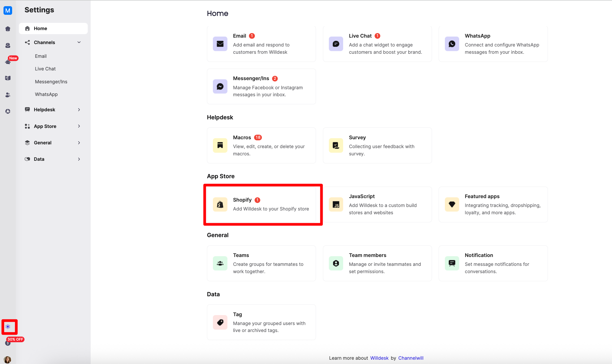
Task: Click the Messenger/Ins badge showing 2
Action: point(275,78)
